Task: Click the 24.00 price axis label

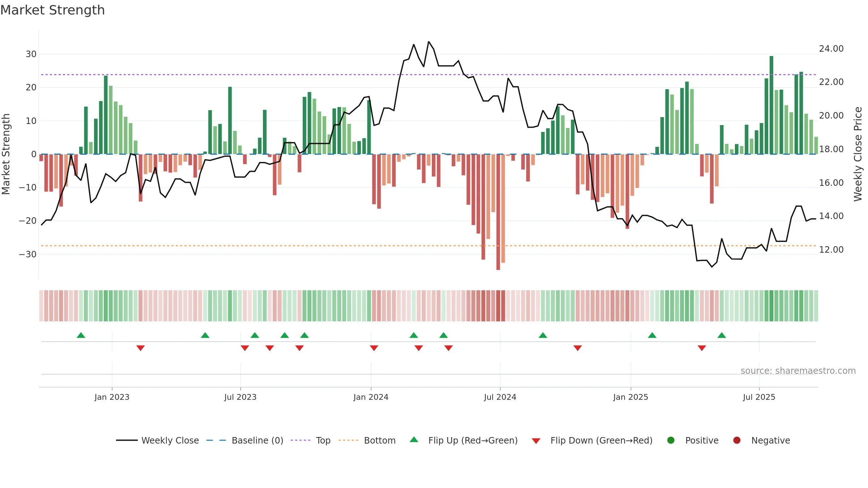Action: [x=831, y=49]
